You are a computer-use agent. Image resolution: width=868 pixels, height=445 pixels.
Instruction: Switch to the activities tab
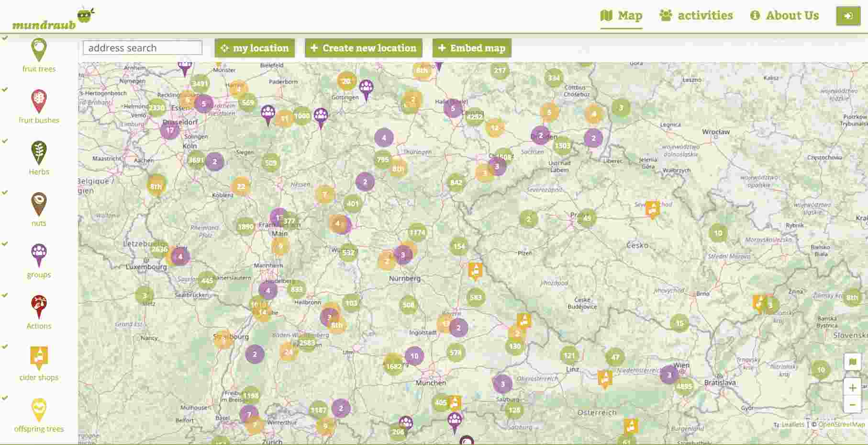click(697, 15)
